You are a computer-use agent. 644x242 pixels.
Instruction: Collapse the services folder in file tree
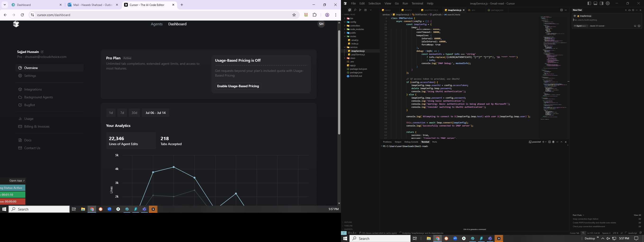[x=361, y=47]
